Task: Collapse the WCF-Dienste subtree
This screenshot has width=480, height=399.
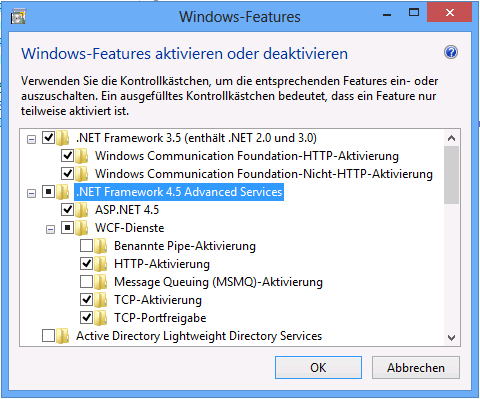Action: tap(50, 229)
